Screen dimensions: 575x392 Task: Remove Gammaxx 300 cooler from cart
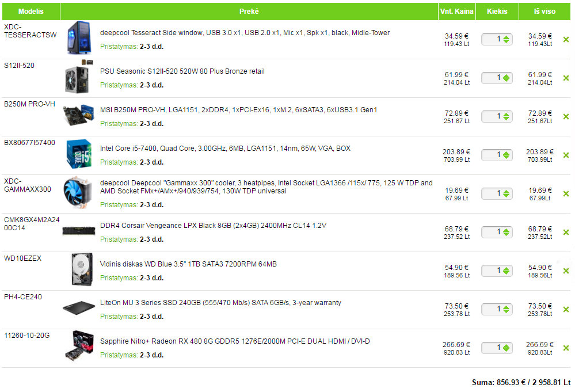(x=566, y=193)
